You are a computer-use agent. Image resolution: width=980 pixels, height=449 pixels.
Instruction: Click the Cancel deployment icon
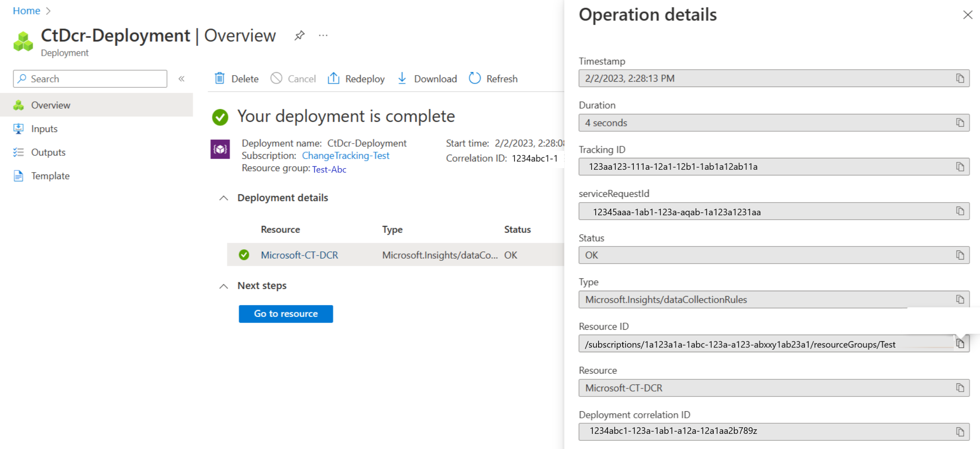276,78
